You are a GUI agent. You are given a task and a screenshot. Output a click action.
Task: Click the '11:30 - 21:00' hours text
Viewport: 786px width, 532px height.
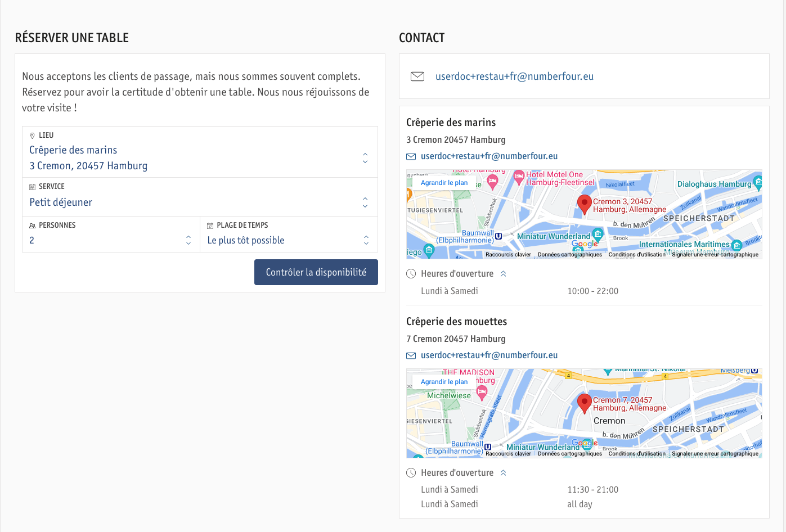592,490
